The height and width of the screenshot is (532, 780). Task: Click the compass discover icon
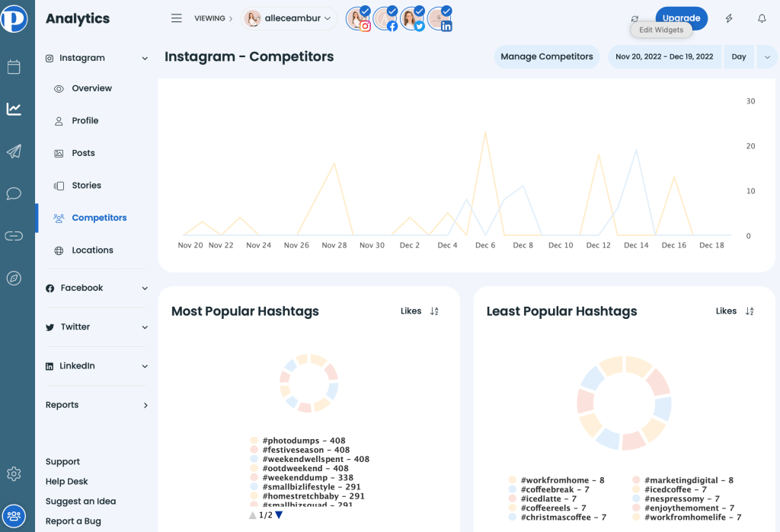(14, 278)
